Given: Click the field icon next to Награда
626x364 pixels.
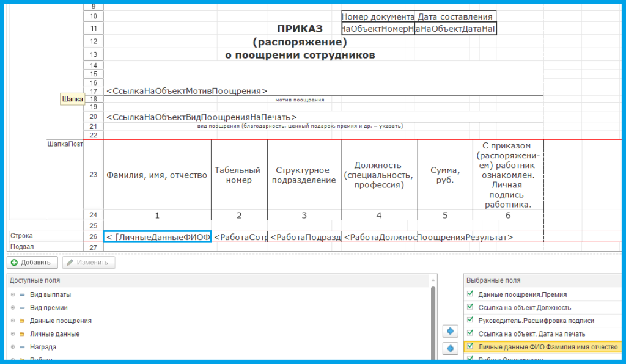Looking at the screenshot, I should point(22,347).
